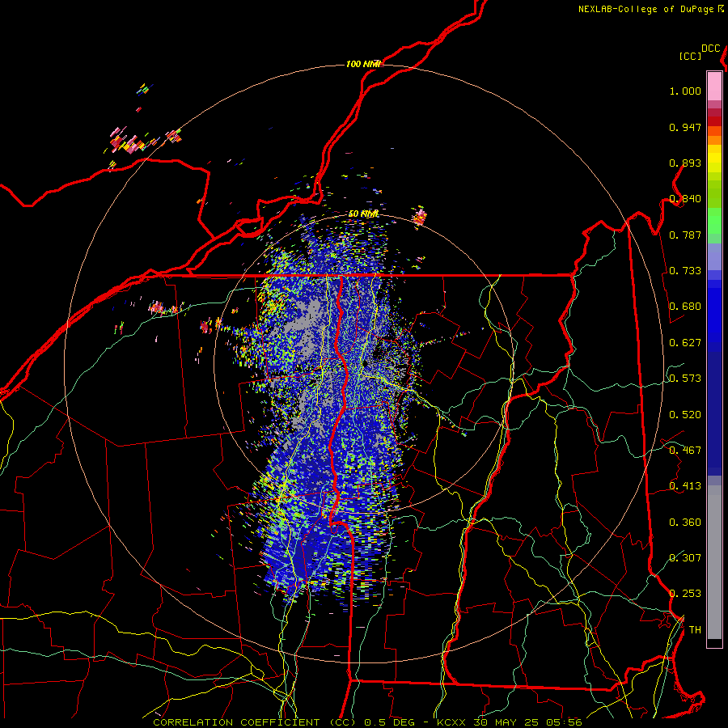This screenshot has width=728, height=728.
Task: Pick the gray color band near 0.307
Action: (x=714, y=562)
